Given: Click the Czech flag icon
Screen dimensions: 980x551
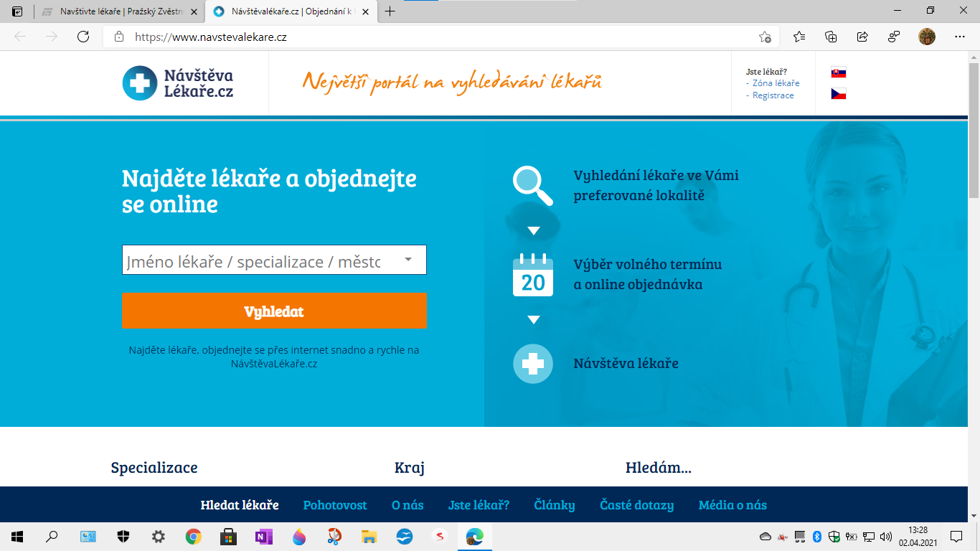Looking at the screenshot, I should click(838, 93).
